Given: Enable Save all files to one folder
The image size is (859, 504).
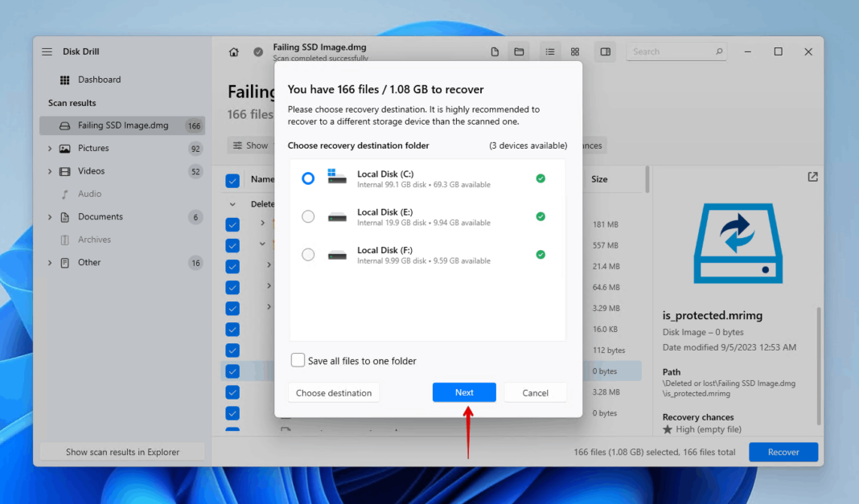Looking at the screenshot, I should point(298,361).
